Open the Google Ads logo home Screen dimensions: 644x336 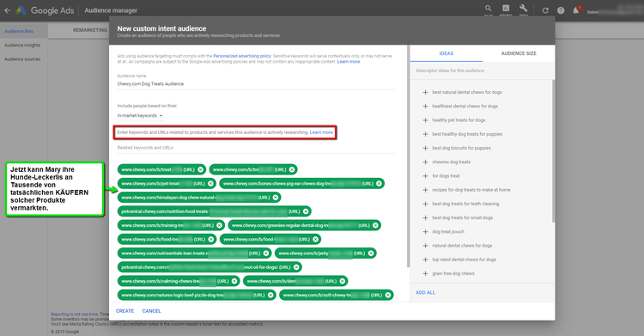(46, 10)
